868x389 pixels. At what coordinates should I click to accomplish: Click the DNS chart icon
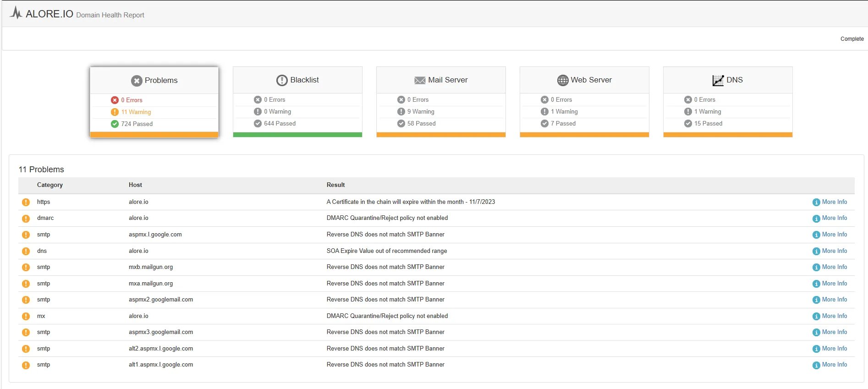click(x=718, y=80)
